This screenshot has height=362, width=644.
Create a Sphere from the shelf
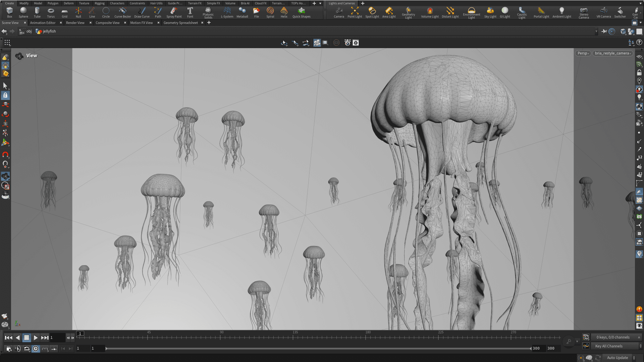[x=23, y=12]
